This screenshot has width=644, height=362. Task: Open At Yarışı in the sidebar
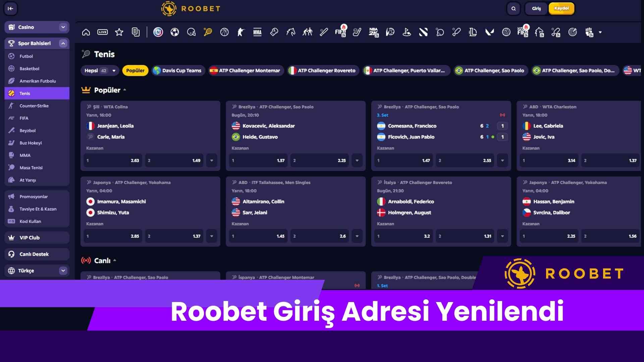click(x=37, y=180)
